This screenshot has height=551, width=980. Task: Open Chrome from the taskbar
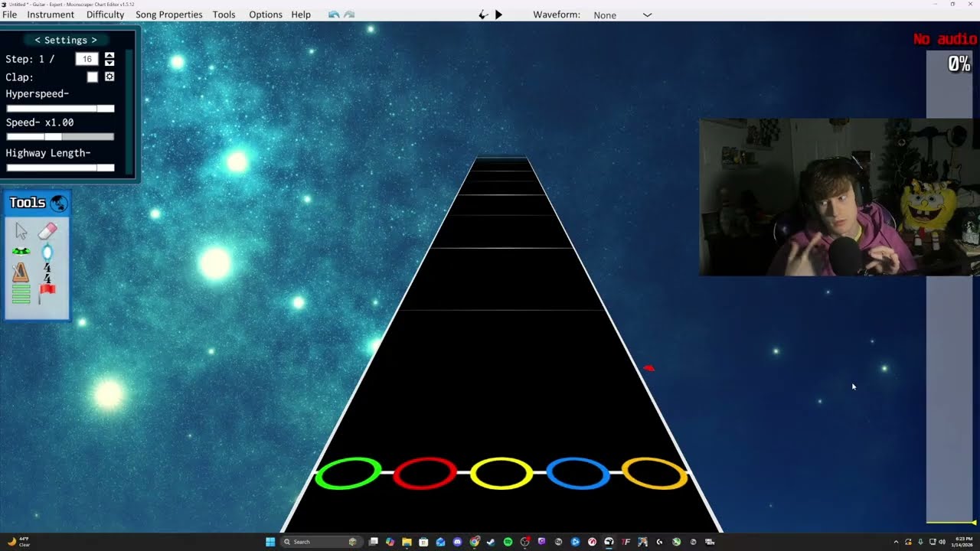tap(475, 542)
